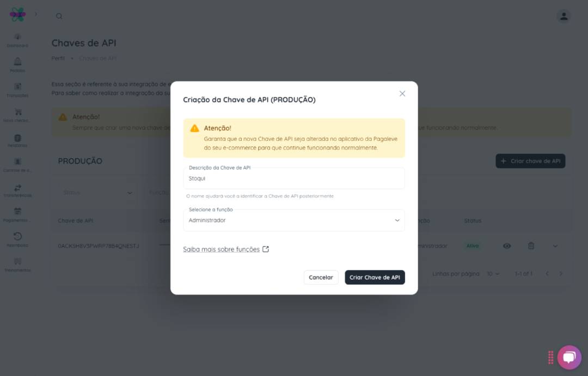Open Transferências in the sidebar
The height and width of the screenshot is (376, 588).
point(17,188)
